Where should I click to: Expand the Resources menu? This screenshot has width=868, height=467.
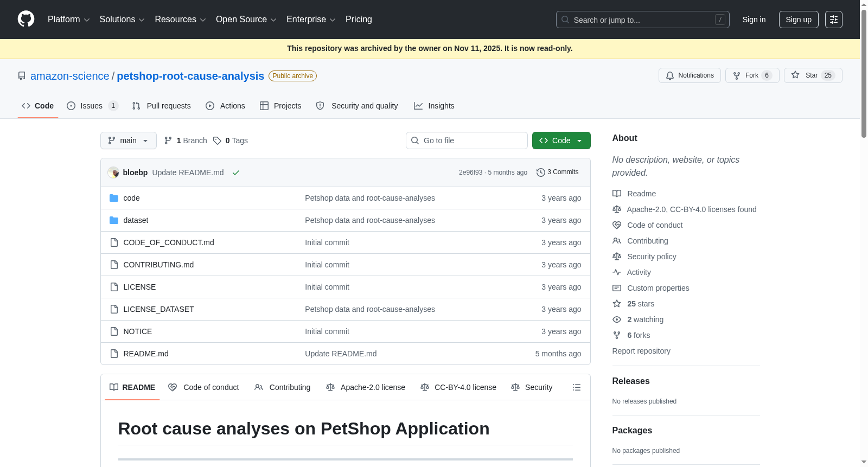[x=180, y=20]
